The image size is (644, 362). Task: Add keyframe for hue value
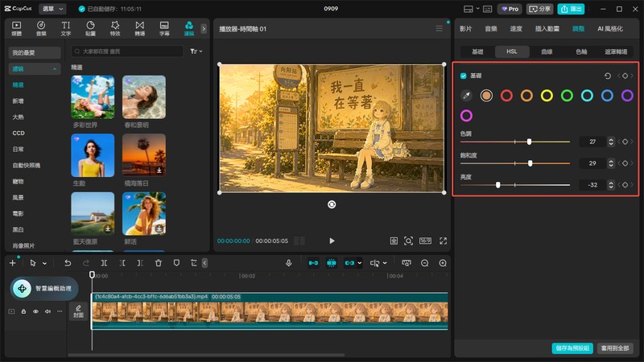(x=625, y=142)
